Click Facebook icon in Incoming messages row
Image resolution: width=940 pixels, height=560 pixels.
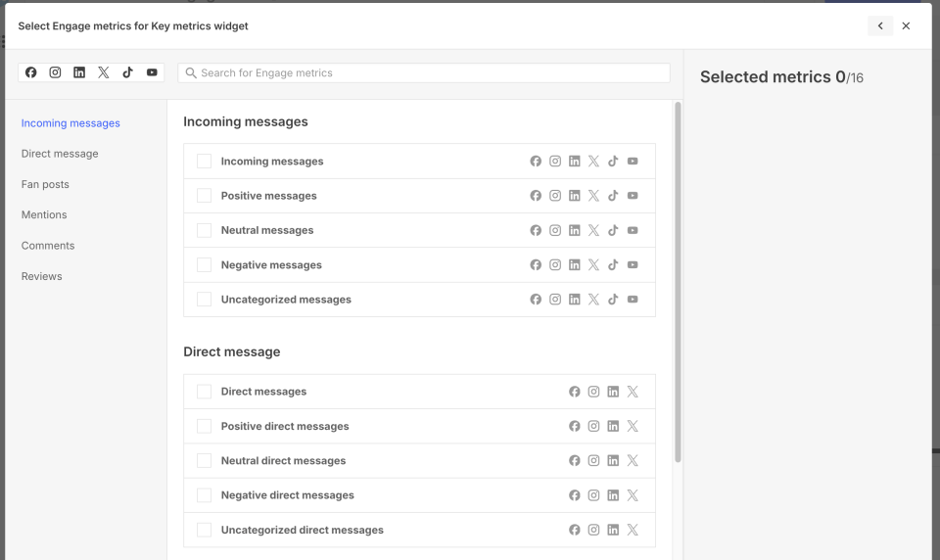(536, 162)
